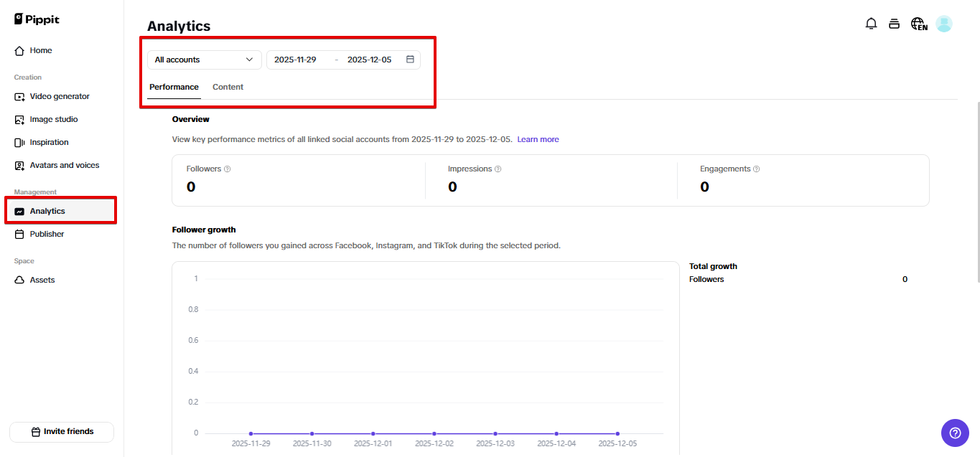
Task: Open the inbox icon in the top bar
Action: click(894, 23)
